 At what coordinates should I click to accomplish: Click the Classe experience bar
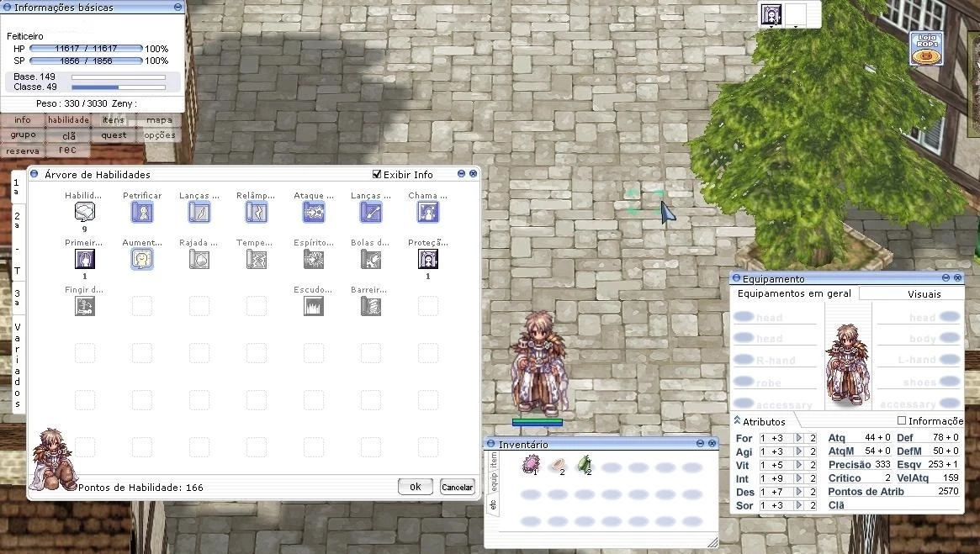118,87
